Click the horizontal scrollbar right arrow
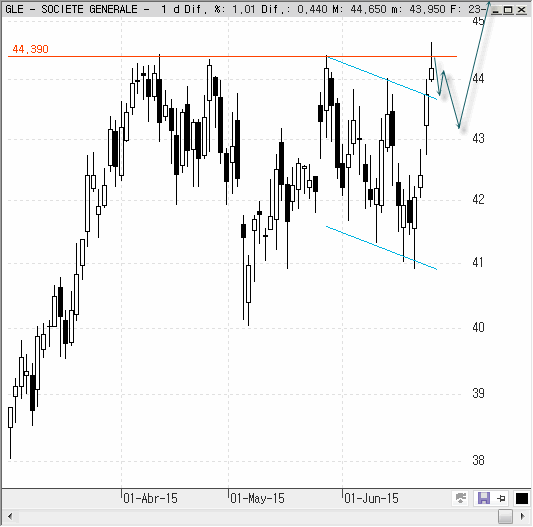 (x=523, y=516)
